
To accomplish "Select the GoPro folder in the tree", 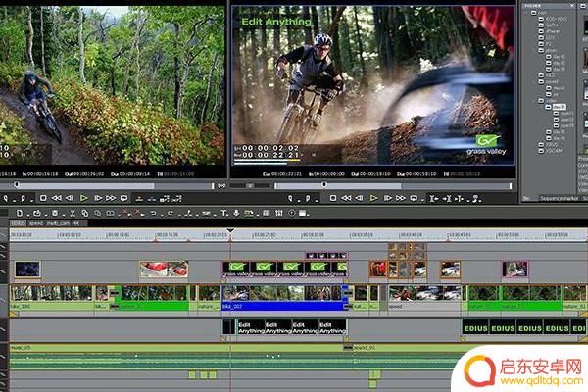I will [552, 25].
